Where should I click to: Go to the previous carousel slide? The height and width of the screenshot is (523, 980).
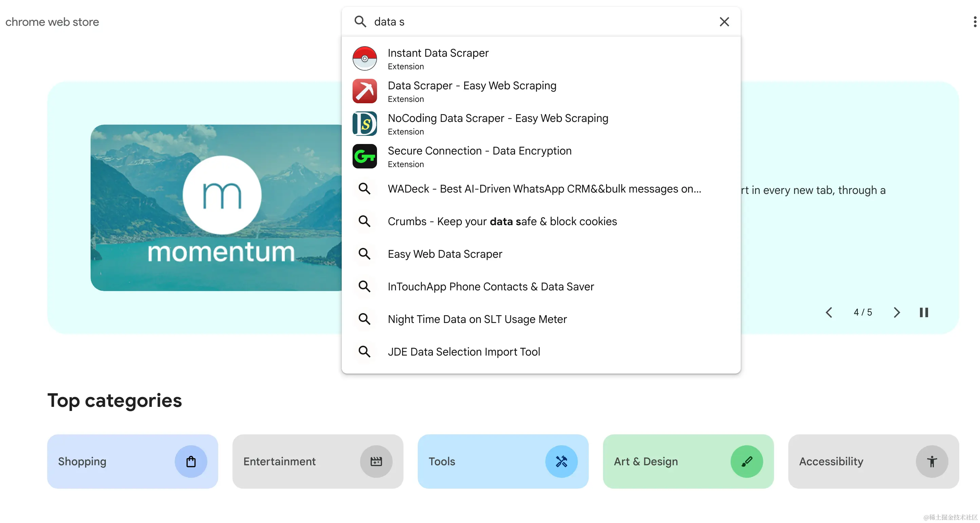(829, 312)
